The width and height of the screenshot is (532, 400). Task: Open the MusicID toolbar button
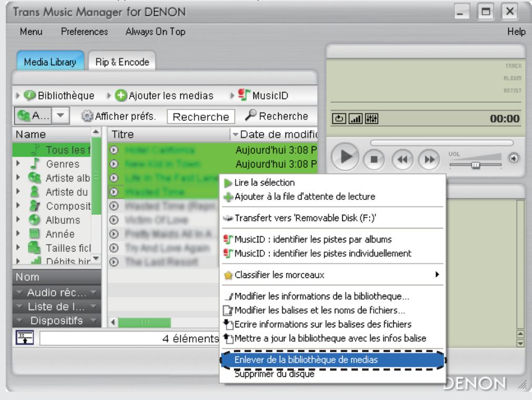[x=263, y=95]
